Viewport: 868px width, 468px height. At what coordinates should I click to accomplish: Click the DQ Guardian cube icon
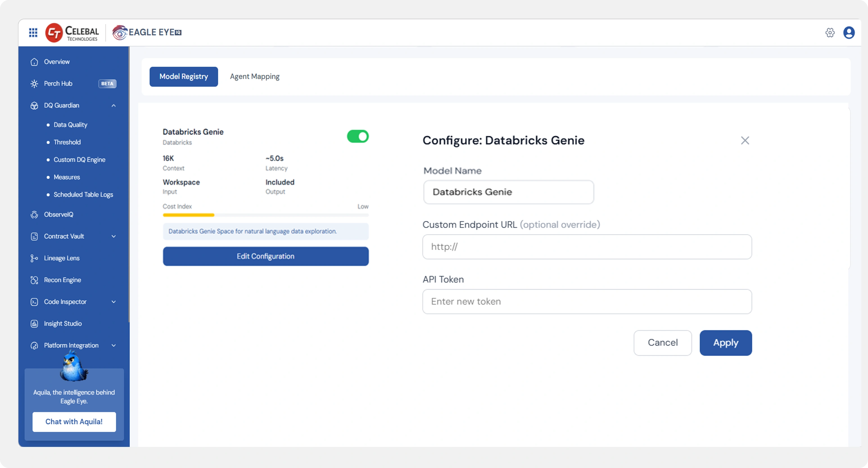tap(34, 105)
